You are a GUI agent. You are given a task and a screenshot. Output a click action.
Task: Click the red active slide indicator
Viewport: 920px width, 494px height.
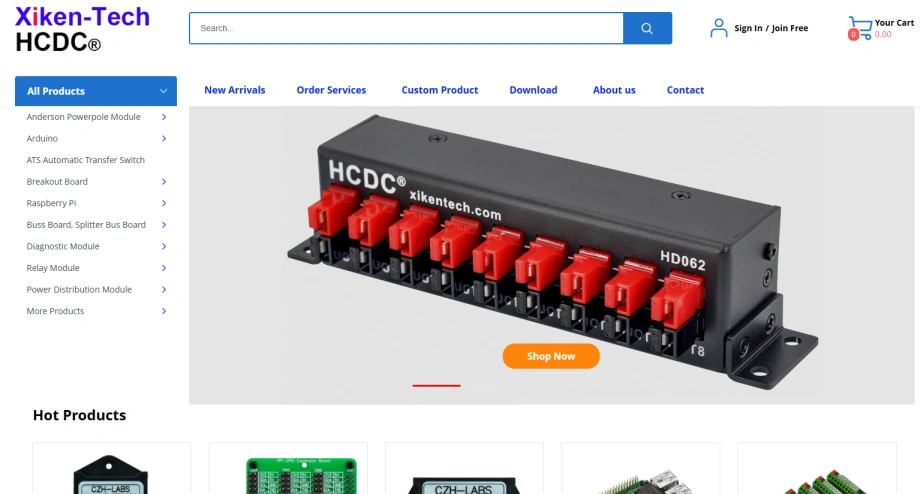(437, 385)
